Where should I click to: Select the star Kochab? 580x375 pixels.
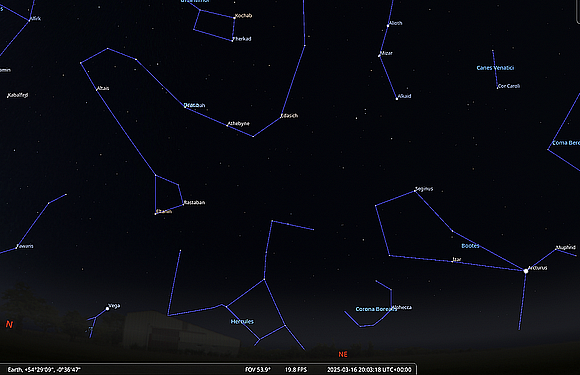click(x=235, y=17)
